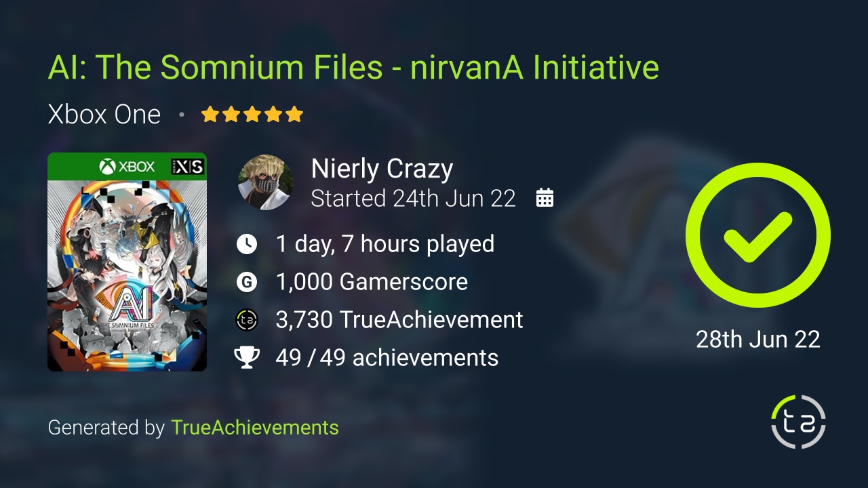Image resolution: width=868 pixels, height=488 pixels.
Task: Click the five-star rating
Action: tap(252, 115)
